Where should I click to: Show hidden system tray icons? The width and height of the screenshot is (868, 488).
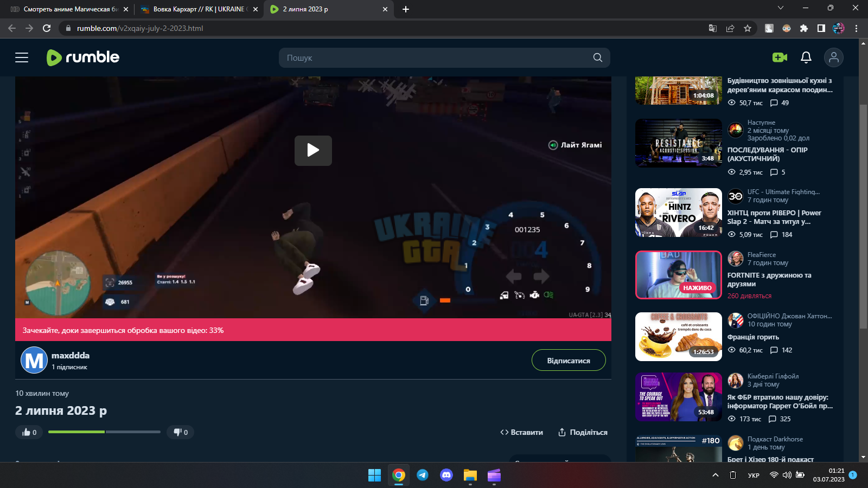(716, 476)
